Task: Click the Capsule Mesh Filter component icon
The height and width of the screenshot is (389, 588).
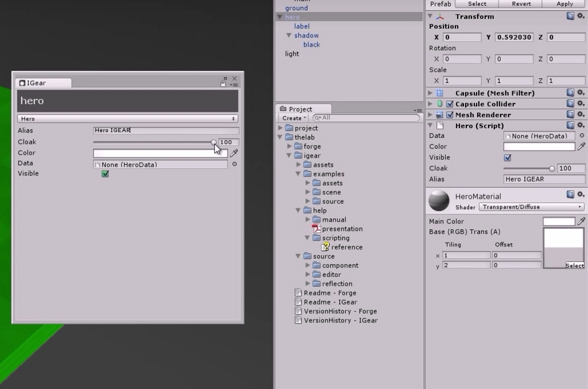Action: (439, 93)
